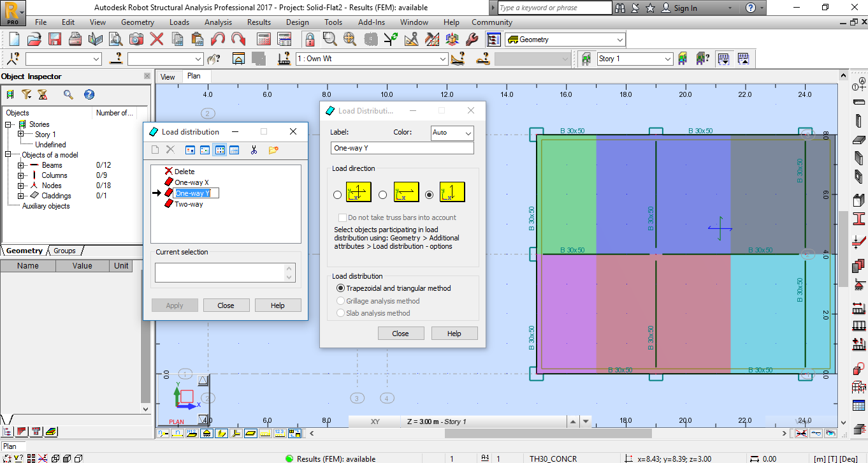Click Close in the Load Distribution properties dialog
Screen dimensions: 868x463
401,334
